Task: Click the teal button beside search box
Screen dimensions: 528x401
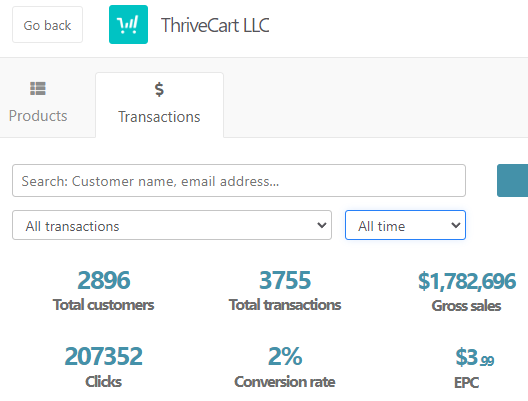Action: point(513,180)
